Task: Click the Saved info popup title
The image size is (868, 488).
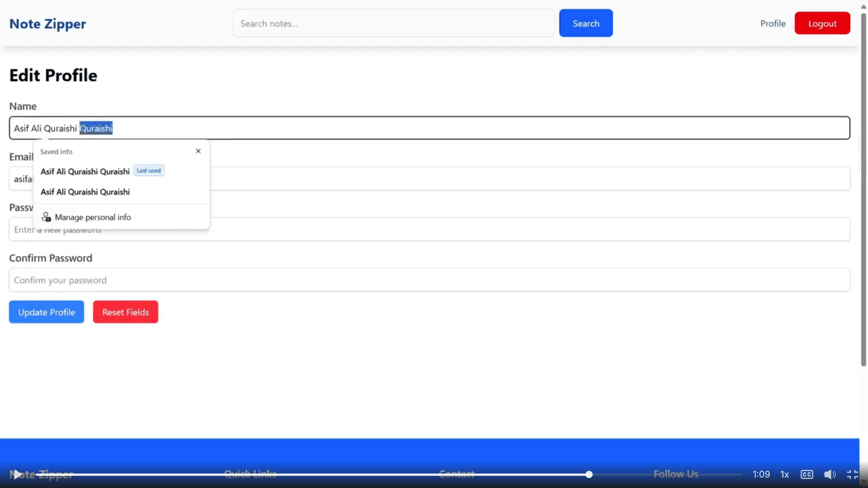Action: tap(56, 151)
